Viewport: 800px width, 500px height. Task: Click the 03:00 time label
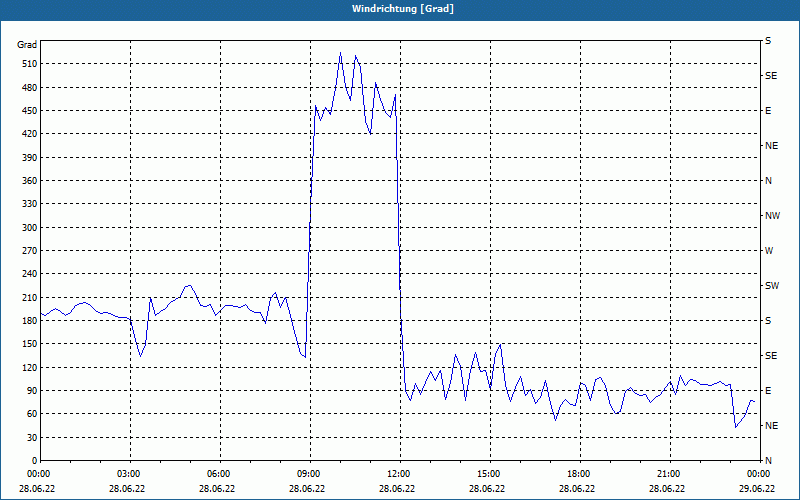click(x=127, y=474)
